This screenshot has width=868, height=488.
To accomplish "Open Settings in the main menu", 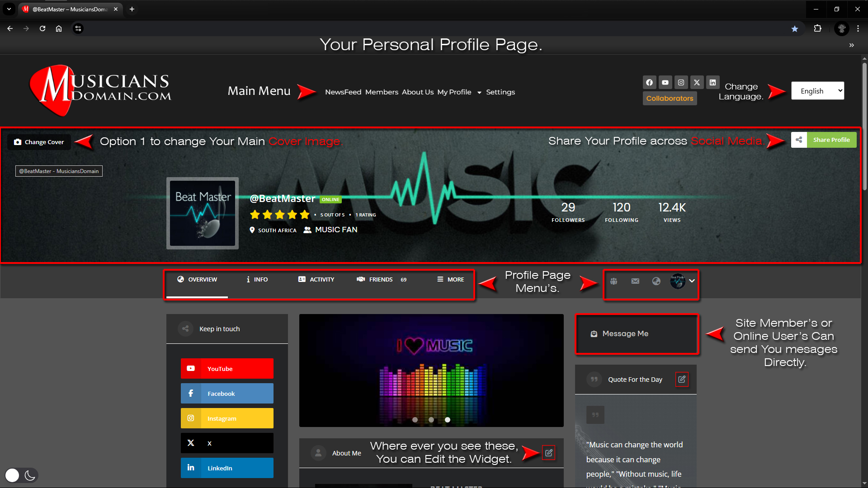I will pyautogui.click(x=500, y=92).
